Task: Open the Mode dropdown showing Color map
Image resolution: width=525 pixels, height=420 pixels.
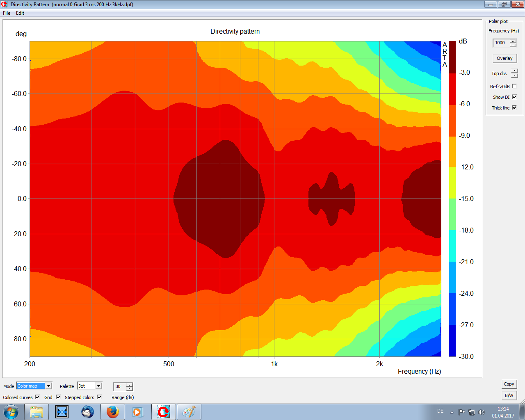Action: pos(48,386)
